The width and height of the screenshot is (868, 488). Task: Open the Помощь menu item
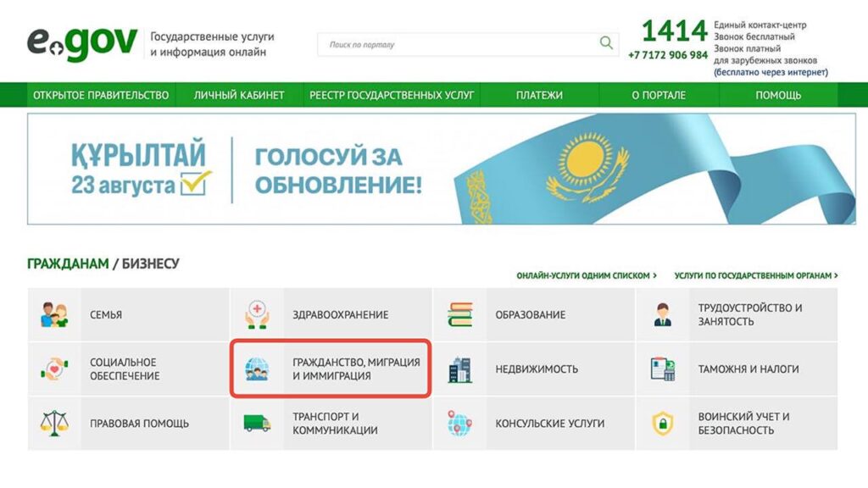click(x=778, y=95)
